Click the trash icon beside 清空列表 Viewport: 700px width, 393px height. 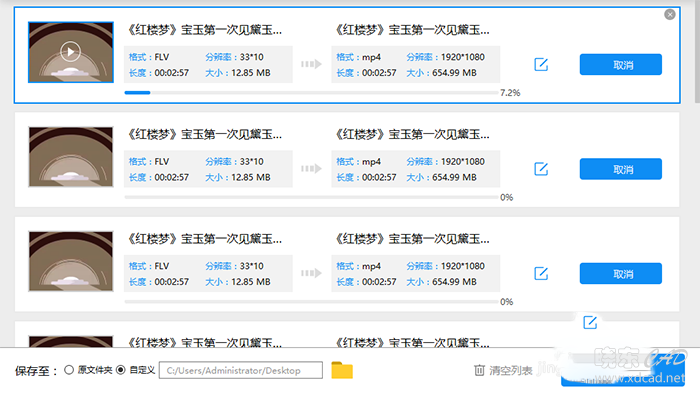pyautogui.click(x=479, y=370)
